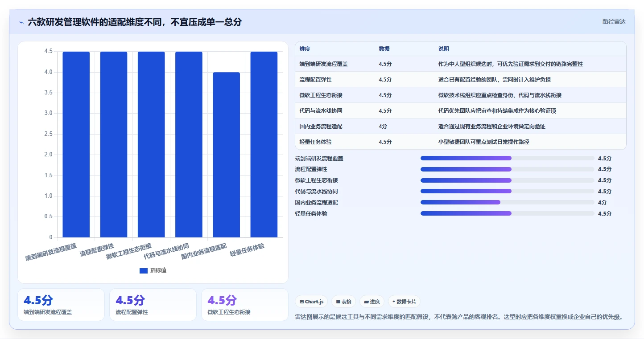Select the 进度 chip

click(x=372, y=302)
